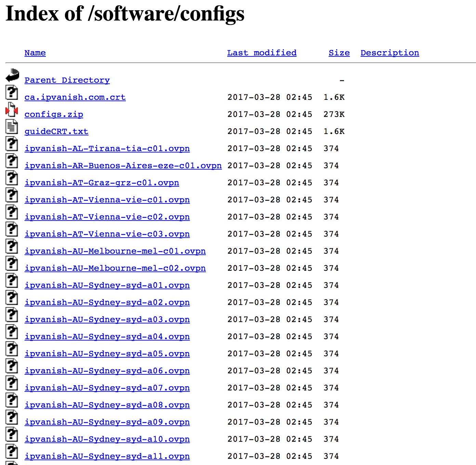Sort by the Description column header
Image resolution: width=476 pixels, height=465 pixels.
pyautogui.click(x=389, y=53)
